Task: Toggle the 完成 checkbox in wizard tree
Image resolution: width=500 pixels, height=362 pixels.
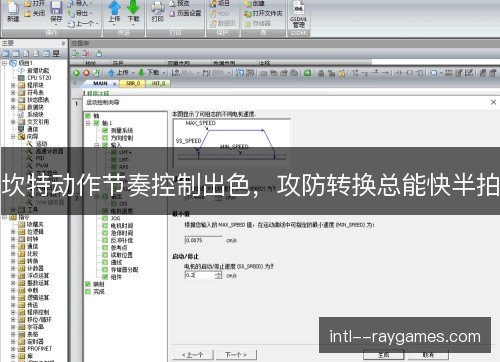Action: (x=88, y=292)
